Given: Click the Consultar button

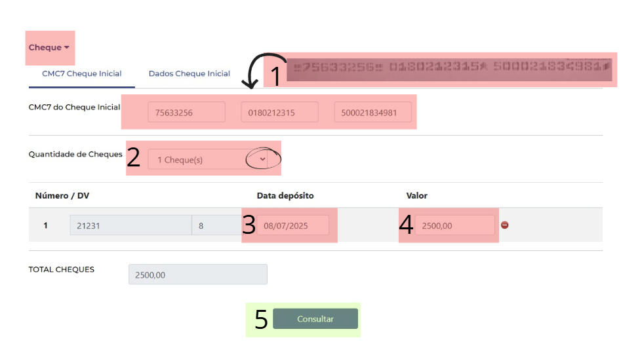Looking at the screenshot, I should pos(315,319).
